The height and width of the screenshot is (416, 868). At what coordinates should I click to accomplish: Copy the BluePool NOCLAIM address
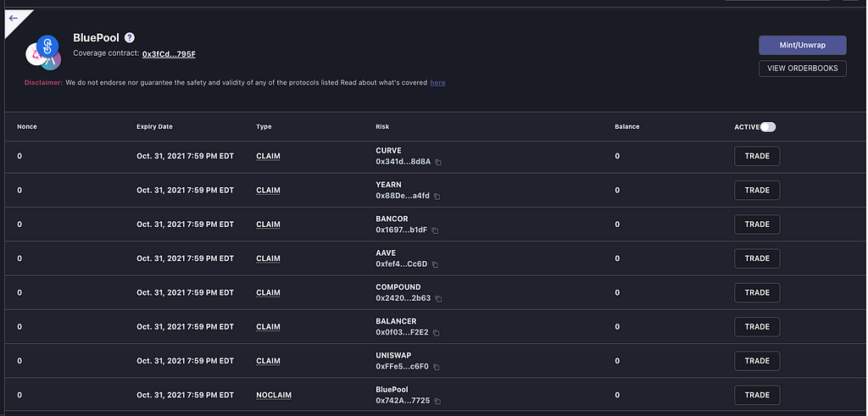click(437, 401)
